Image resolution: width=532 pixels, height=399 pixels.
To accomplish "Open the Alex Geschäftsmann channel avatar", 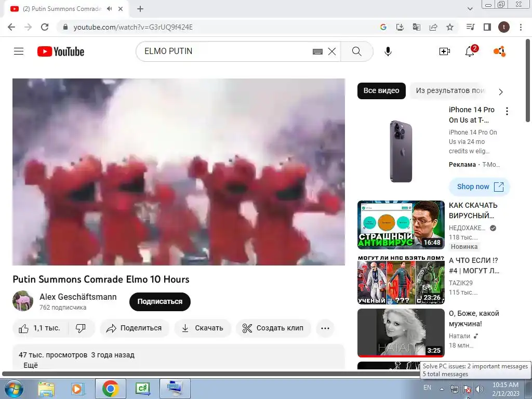I will click(x=23, y=301).
